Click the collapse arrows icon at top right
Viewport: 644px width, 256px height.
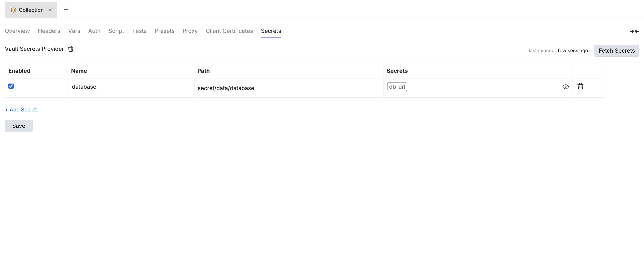coord(634,31)
